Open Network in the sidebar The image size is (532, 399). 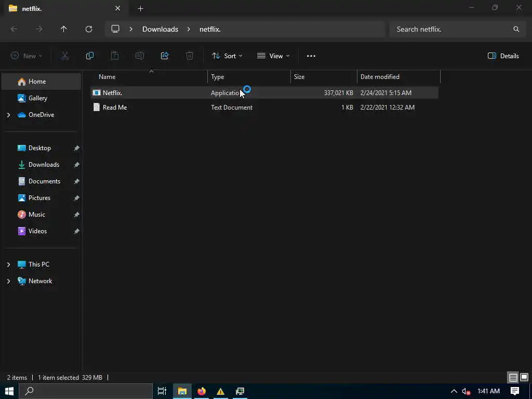(x=41, y=281)
